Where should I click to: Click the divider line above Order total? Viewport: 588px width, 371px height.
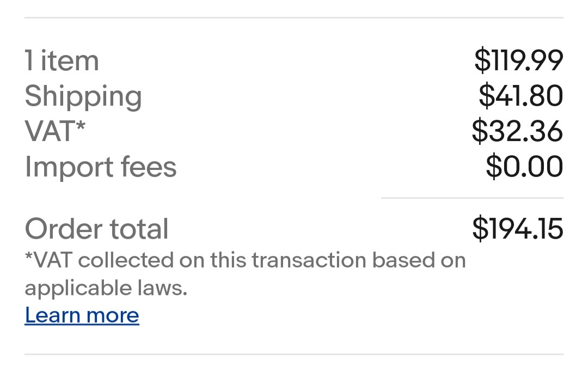tap(471, 198)
